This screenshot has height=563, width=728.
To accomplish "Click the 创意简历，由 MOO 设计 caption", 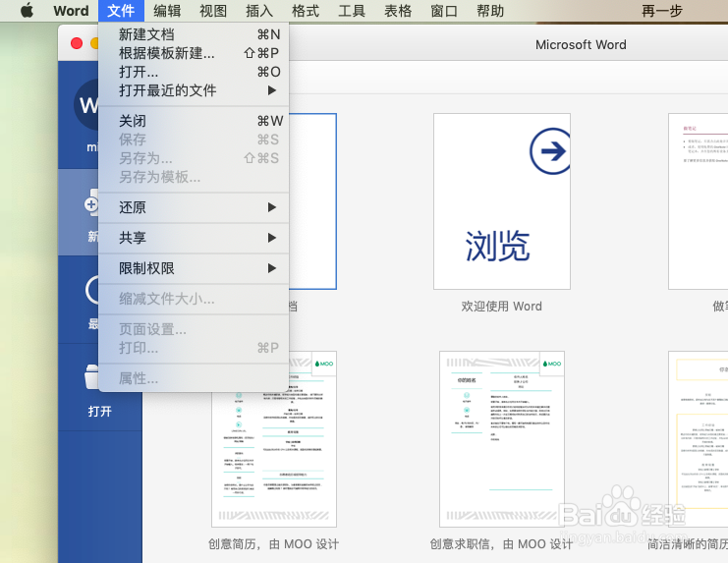I will [273, 544].
